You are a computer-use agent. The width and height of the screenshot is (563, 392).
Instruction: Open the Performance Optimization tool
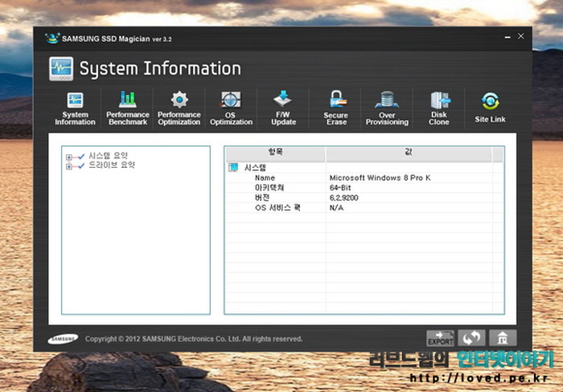[x=179, y=108]
